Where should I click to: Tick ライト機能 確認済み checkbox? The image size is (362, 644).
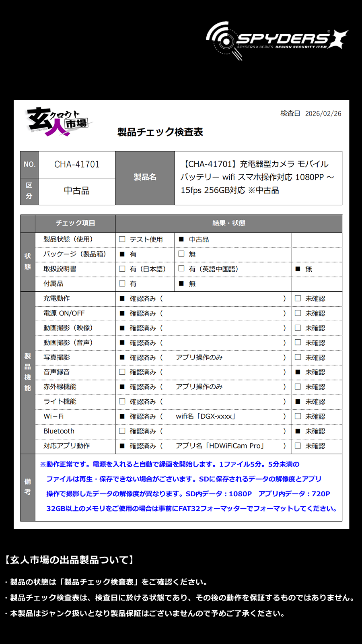[x=122, y=402]
